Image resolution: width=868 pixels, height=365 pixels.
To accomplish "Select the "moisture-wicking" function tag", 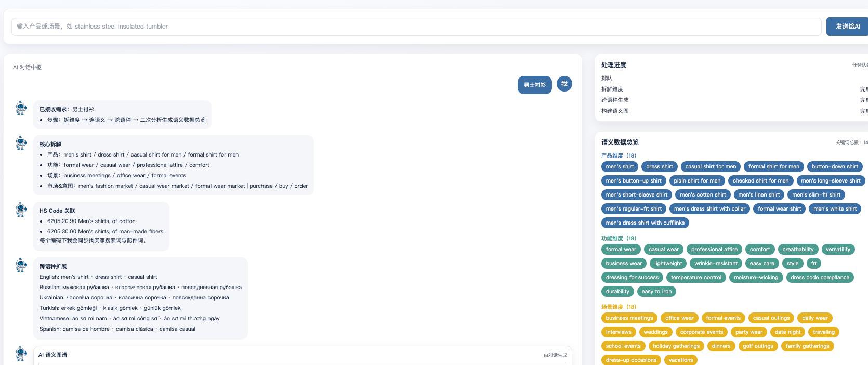I will pos(756,278).
